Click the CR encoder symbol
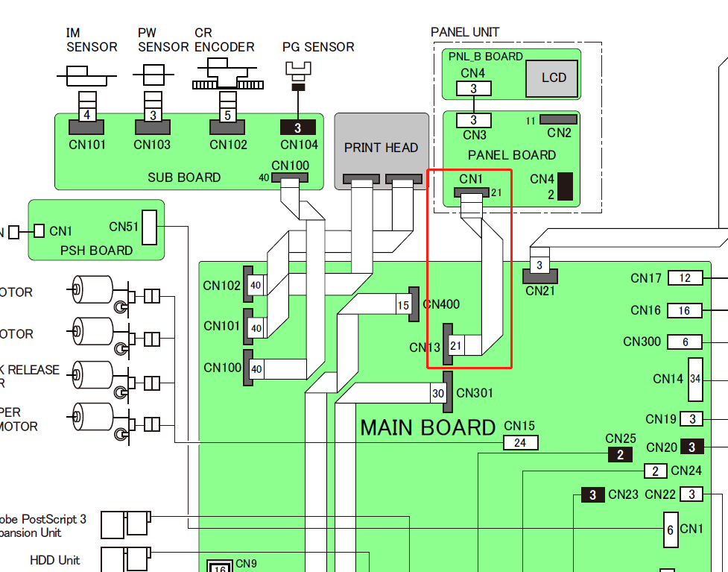 pos(224,76)
